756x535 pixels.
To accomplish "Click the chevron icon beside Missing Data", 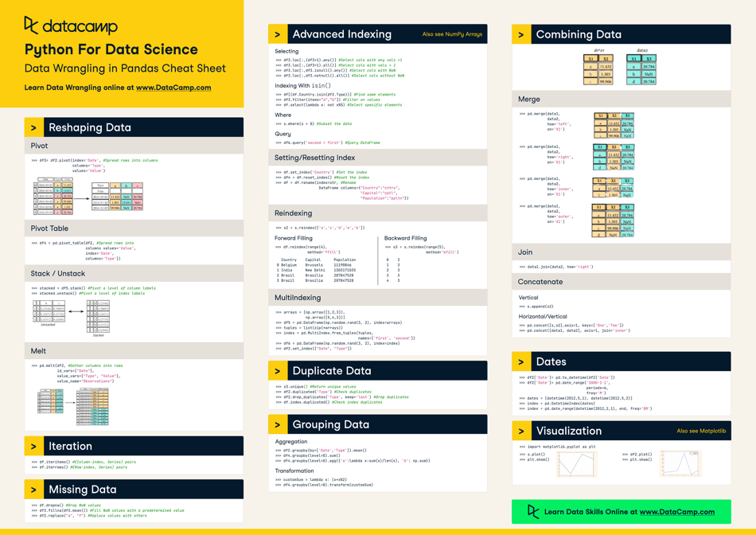I will coord(33,490).
